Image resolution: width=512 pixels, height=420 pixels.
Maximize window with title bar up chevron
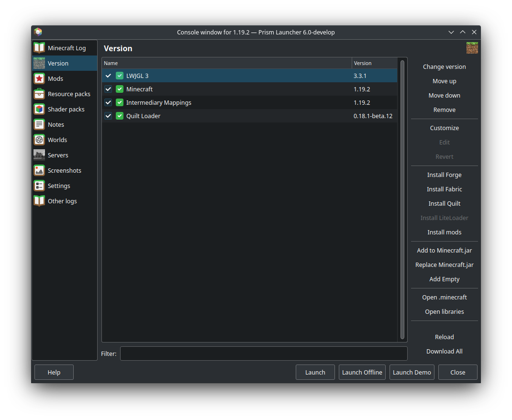pyautogui.click(x=463, y=32)
